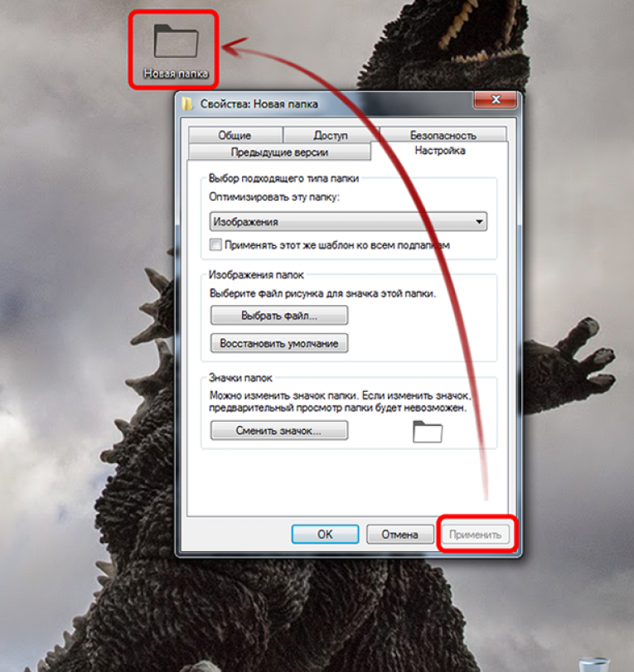Open the Предыдущие версии tab
The width and height of the screenshot is (634, 672).
pyautogui.click(x=279, y=152)
